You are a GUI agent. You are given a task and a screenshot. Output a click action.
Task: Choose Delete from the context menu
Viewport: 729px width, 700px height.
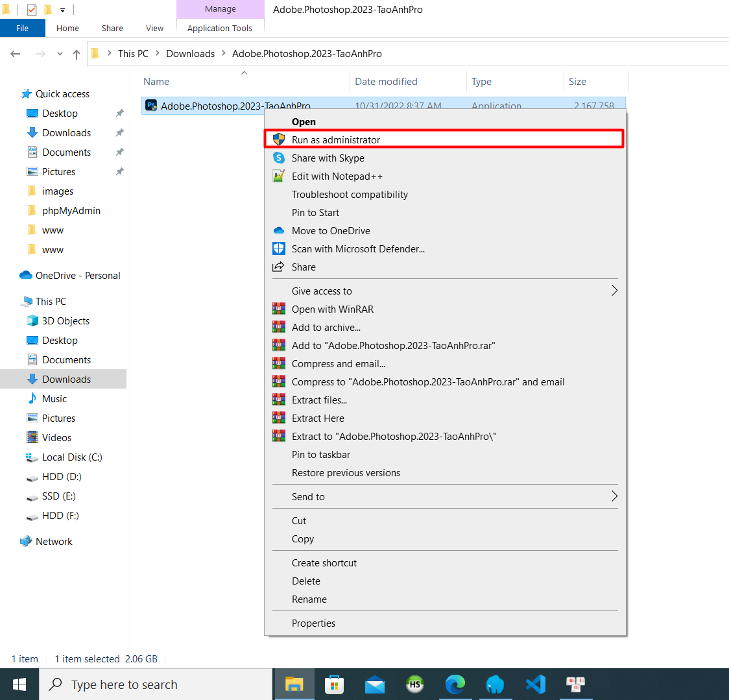pyautogui.click(x=445, y=581)
